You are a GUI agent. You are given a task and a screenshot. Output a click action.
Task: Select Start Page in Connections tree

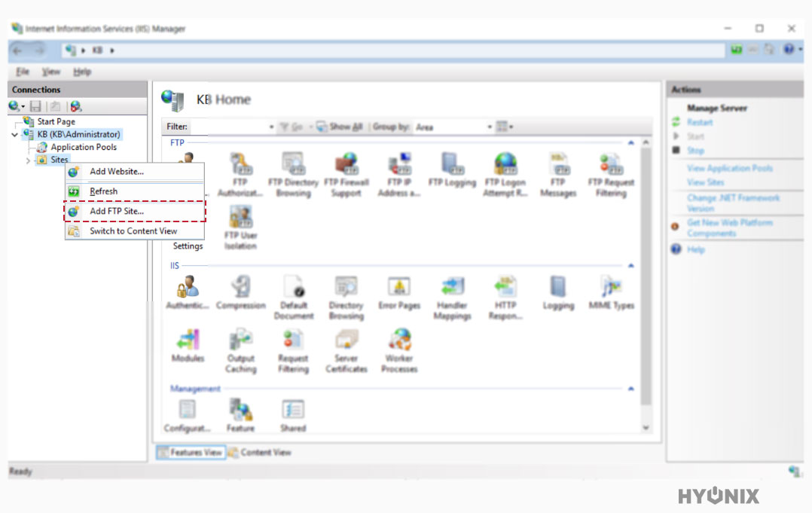pyautogui.click(x=56, y=121)
